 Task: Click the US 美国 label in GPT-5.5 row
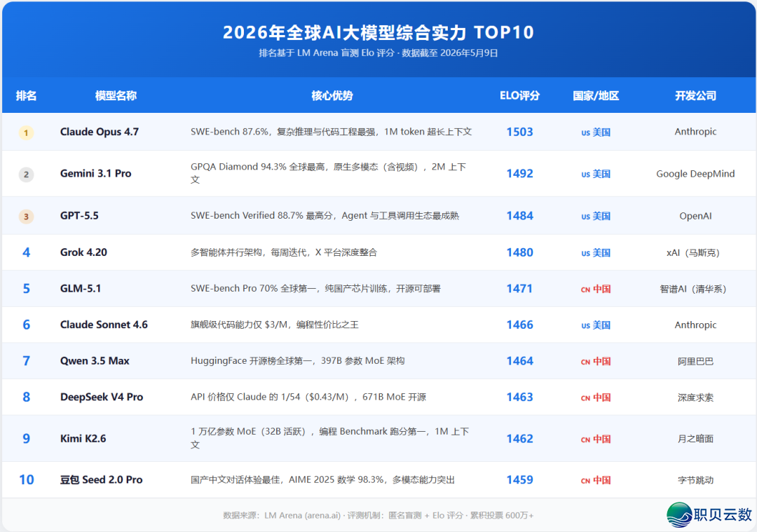tap(596, 216)
